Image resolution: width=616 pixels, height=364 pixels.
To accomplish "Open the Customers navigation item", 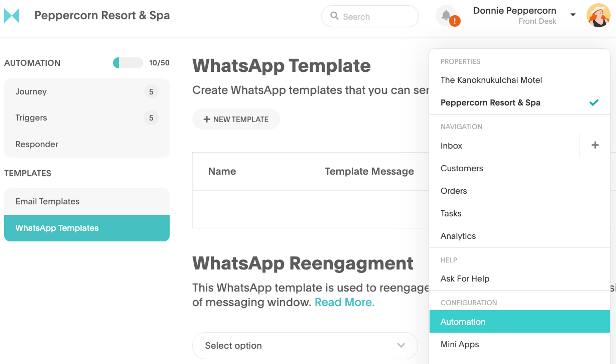I will coord(462,168).
